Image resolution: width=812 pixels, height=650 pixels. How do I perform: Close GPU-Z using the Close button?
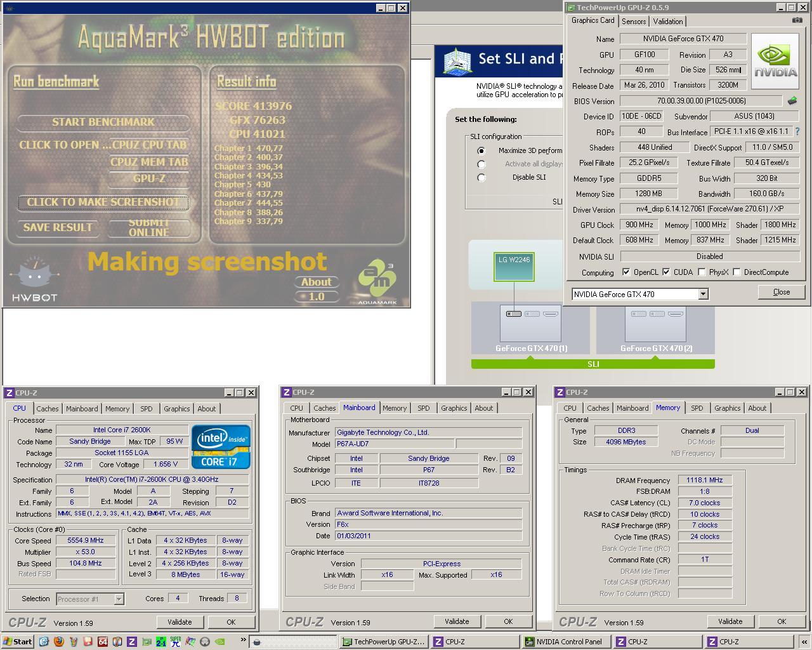coord(782,292)
